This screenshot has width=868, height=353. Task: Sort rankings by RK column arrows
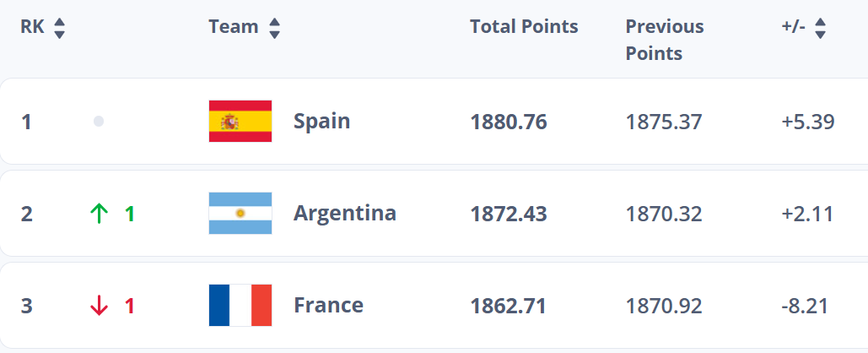coord(59,28)
